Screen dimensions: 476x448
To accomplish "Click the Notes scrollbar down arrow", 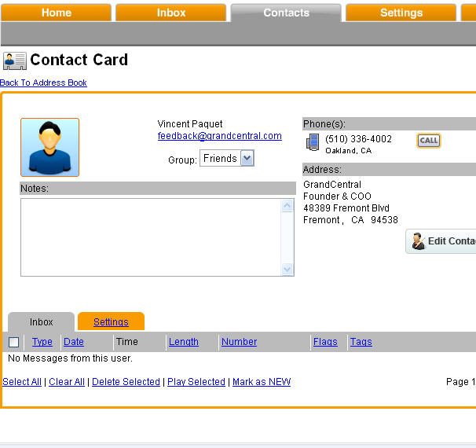I will (x=287, y=269).
